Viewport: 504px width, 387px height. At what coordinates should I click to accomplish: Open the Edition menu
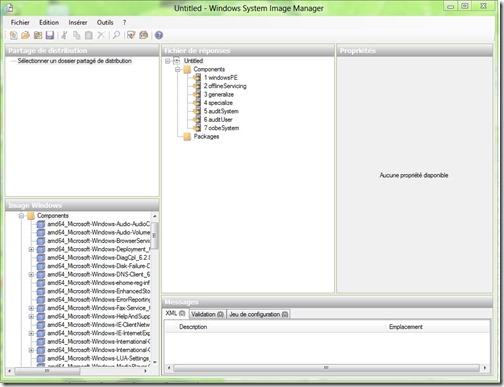(49, 22)
